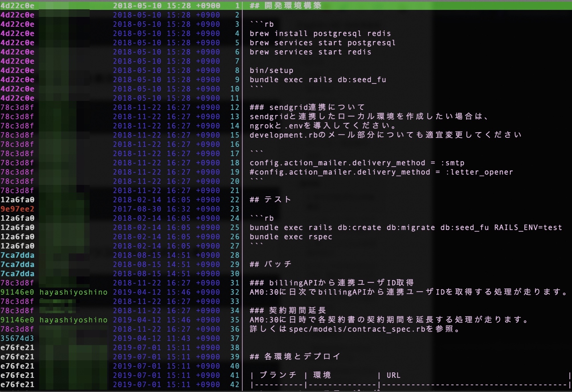
Task: Click line 'brew services start redis'
Action: (x=310, y=52)
